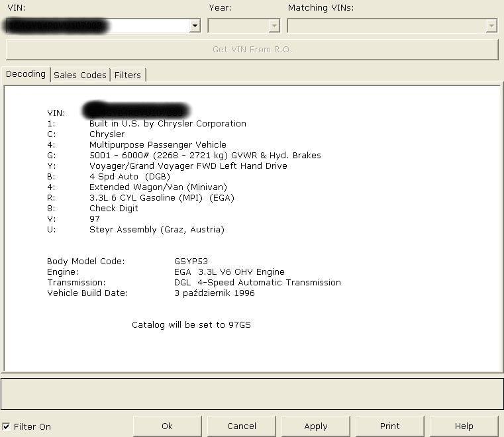Screen dimensions: 504x437
Task: Click the 'Transmission:' label
Action: point(76,283)
